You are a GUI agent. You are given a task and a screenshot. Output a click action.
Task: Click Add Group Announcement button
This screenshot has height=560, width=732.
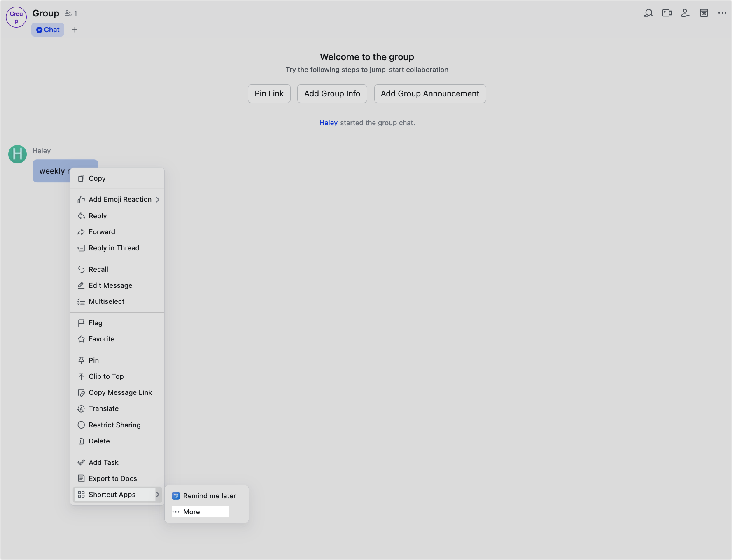point(430,93)
